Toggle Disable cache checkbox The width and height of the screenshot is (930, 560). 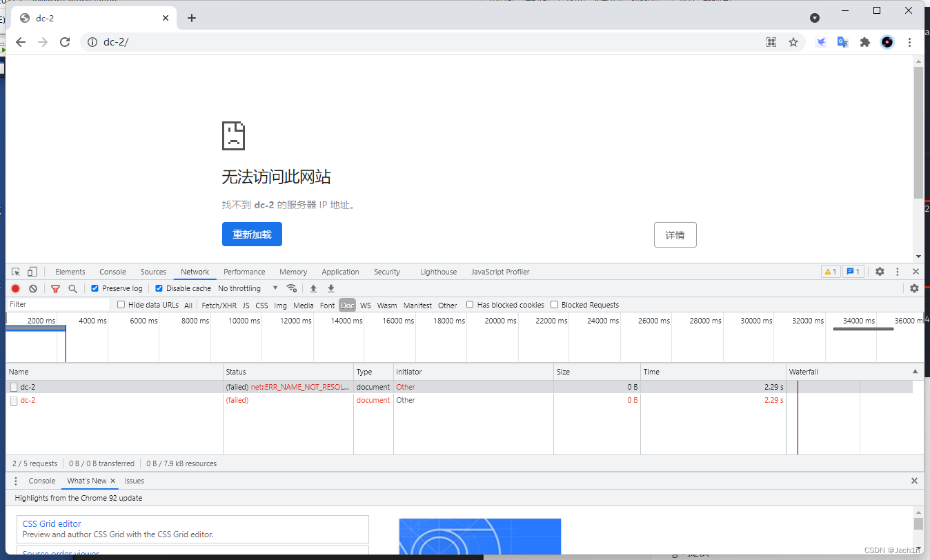pyautogui.click(x=159, y=288)
